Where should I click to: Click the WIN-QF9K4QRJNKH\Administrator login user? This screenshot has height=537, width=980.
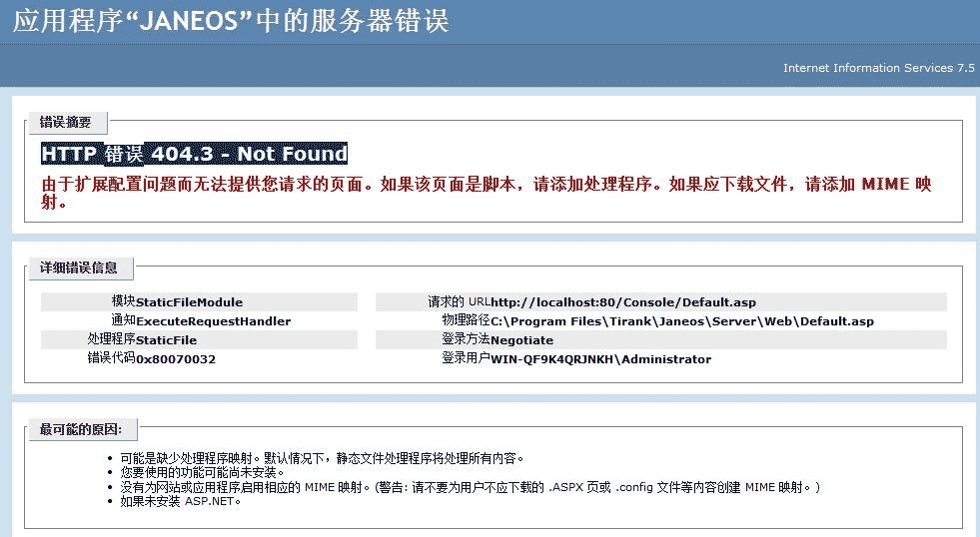click(x=600, y=359)
